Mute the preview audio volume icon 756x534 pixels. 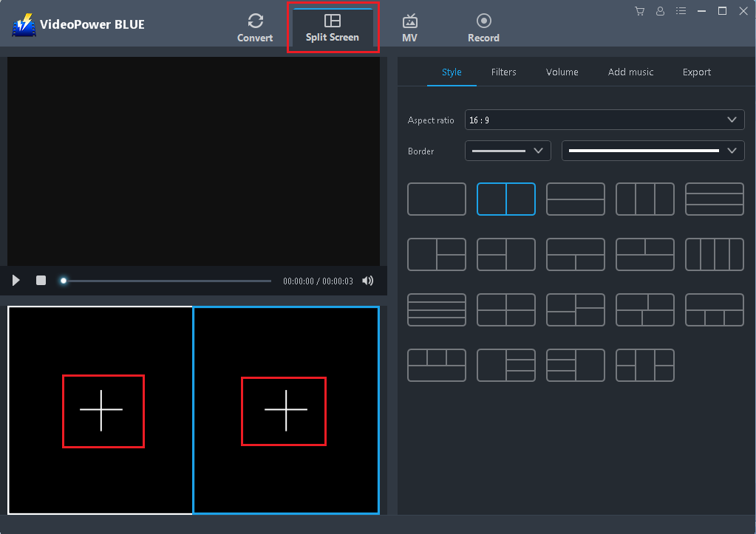pyautogui.click(x=367, y=281)
